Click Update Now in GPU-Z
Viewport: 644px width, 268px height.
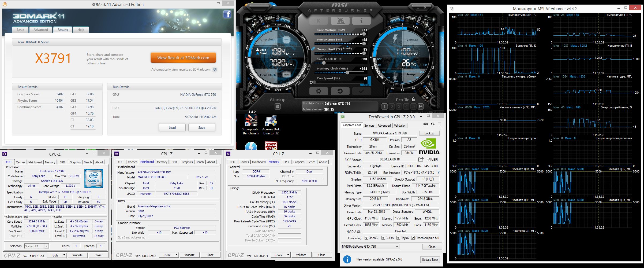tap(430, 259)
